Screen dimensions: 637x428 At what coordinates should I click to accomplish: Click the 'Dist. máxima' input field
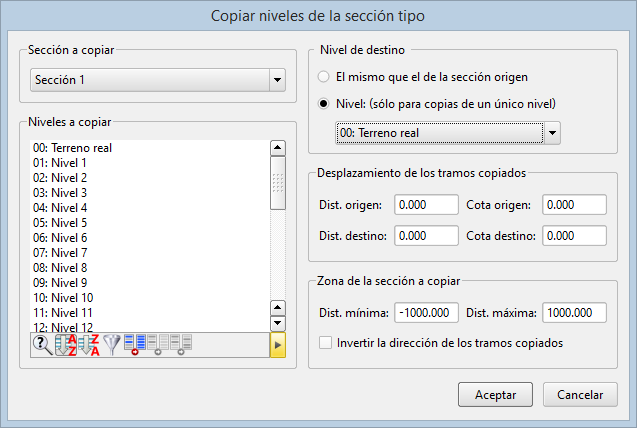(574, 312)
